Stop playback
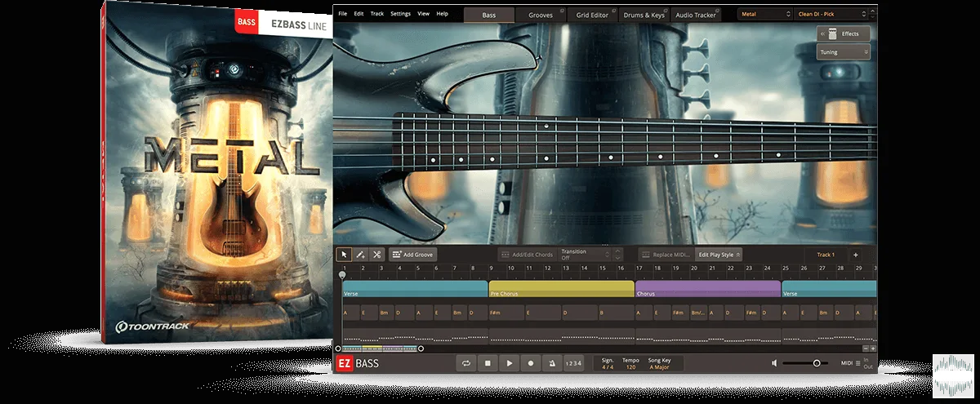 pos(488,363)
